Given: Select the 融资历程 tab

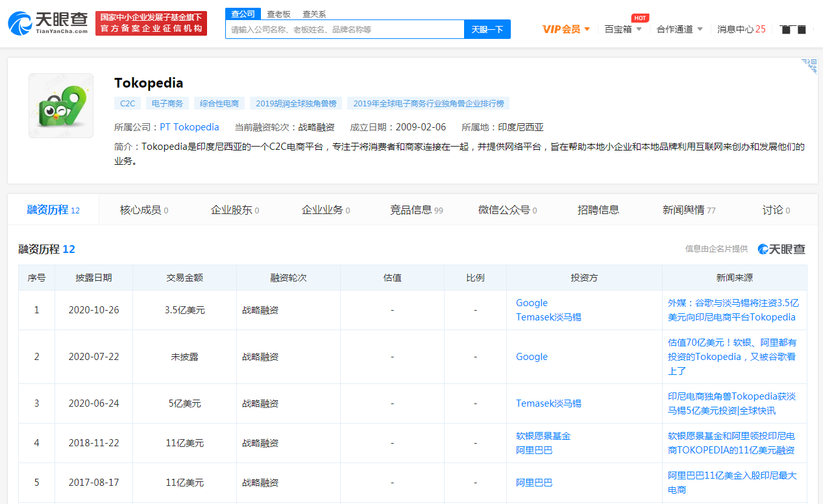Looking at the screenshot, I should pos(53,210).
